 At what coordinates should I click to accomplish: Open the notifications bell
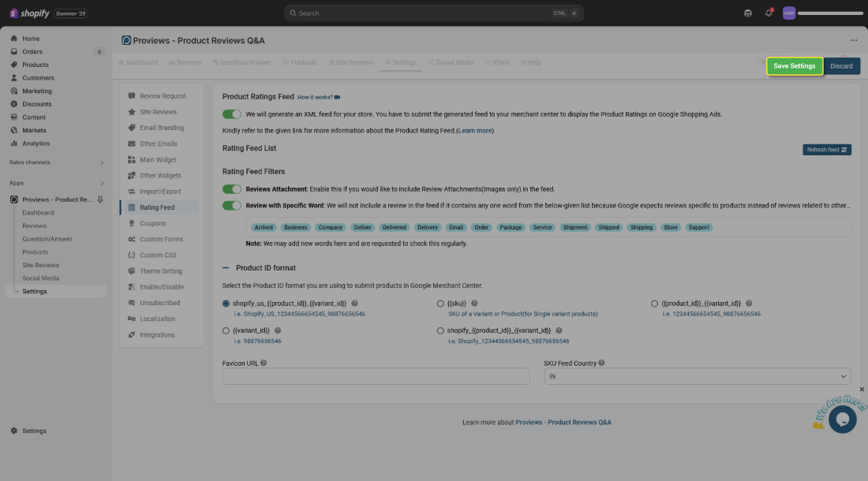coord(769,13)
